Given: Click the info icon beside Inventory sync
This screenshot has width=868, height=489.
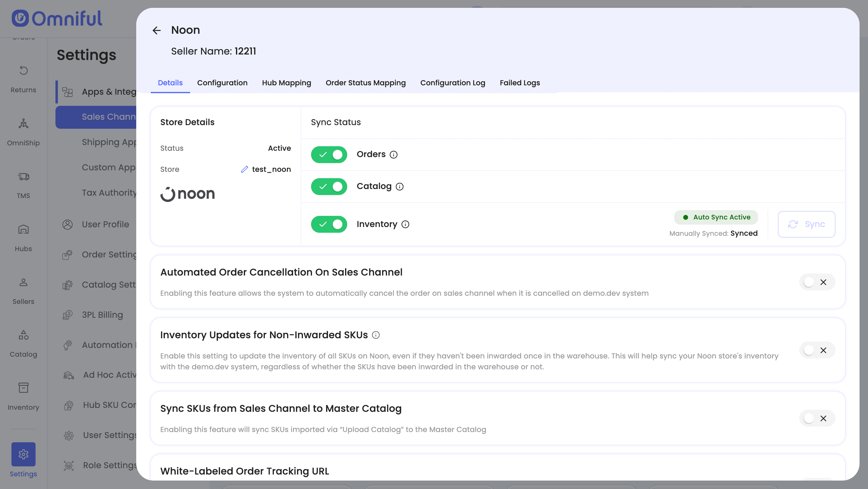Looking at the screenshot, I should point(405,224).
